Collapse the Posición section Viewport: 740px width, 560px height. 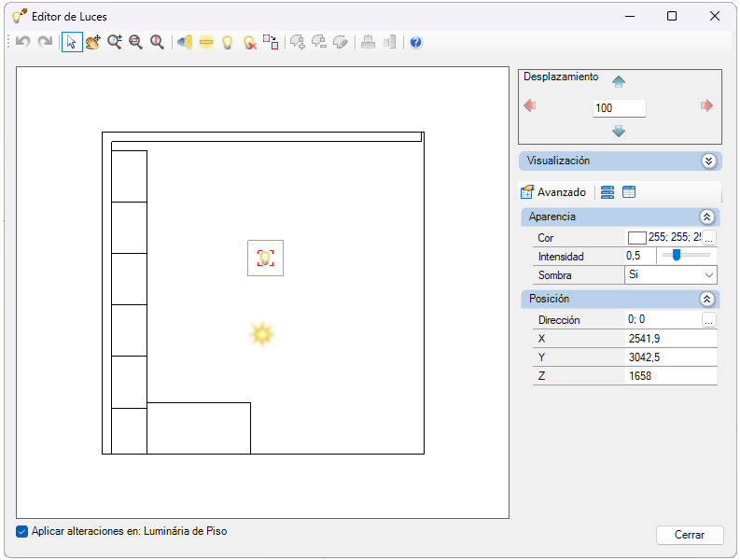pyautogui.click(x=706, y=299)
